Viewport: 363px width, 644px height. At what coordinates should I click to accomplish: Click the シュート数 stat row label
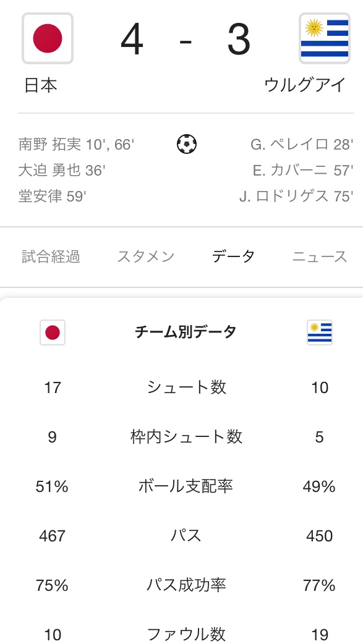point(187,388)
